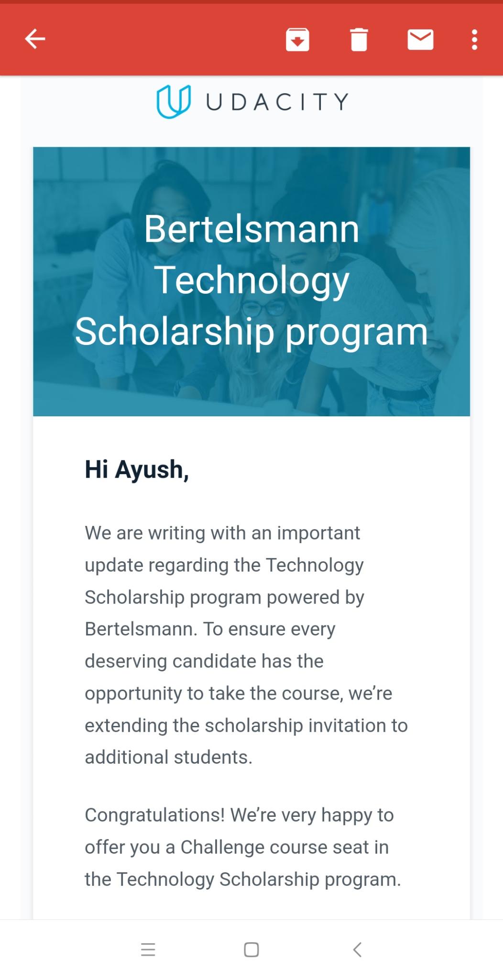Tap the extending the scholarship invitation line

246,726
